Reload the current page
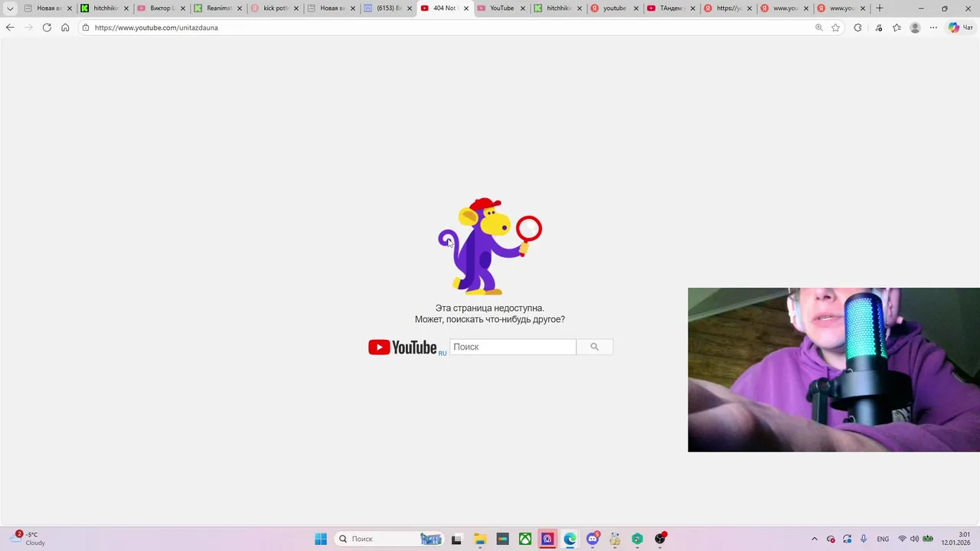 tap(47, 28)
